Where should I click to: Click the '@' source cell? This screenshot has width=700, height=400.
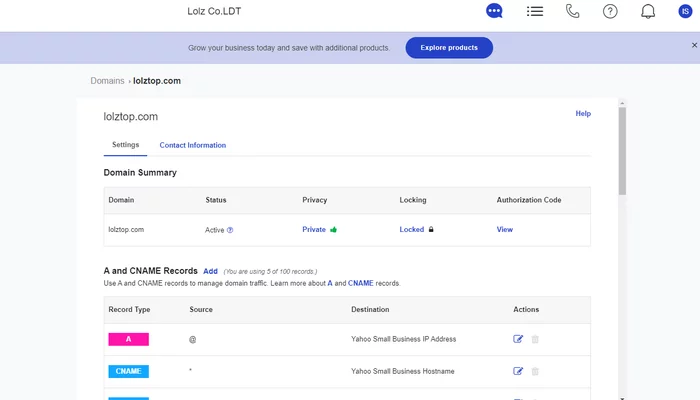[x=192, y=339]
